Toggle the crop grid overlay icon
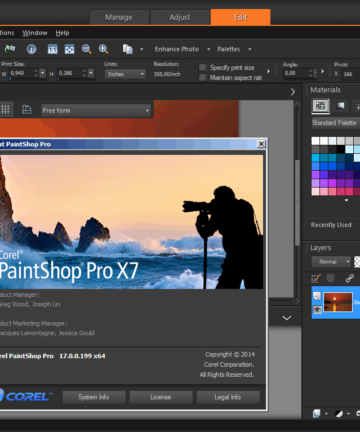Screen dimensions: 360x432 coord(6,109)
